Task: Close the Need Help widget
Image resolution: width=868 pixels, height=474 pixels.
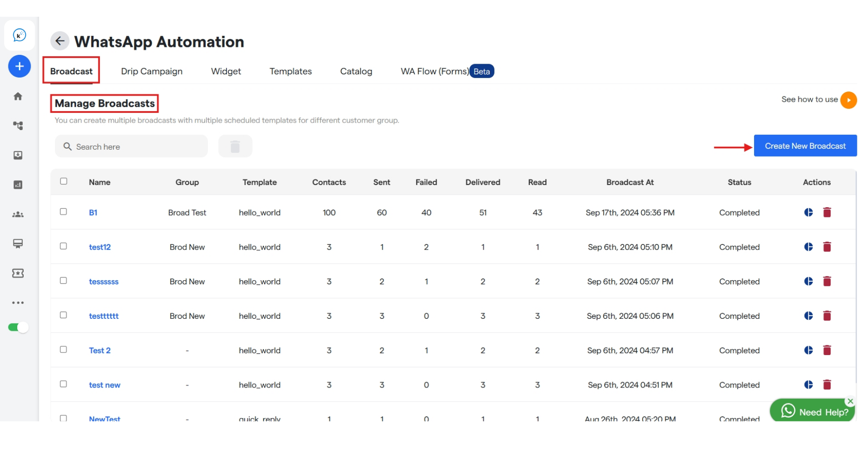Action: 850,401
